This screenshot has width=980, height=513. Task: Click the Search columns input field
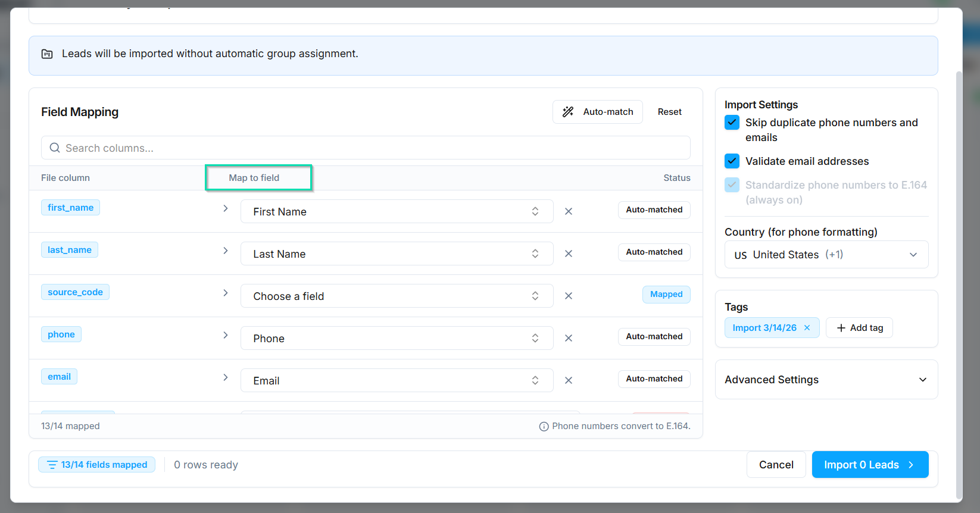(x=366, y=148)
